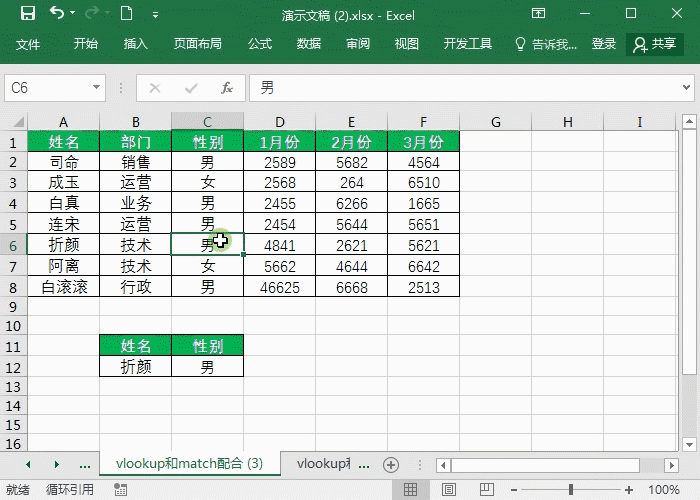700x500 pixels.
Task: Click the Insert Function fx icon
Action: (x=227, y=88)
